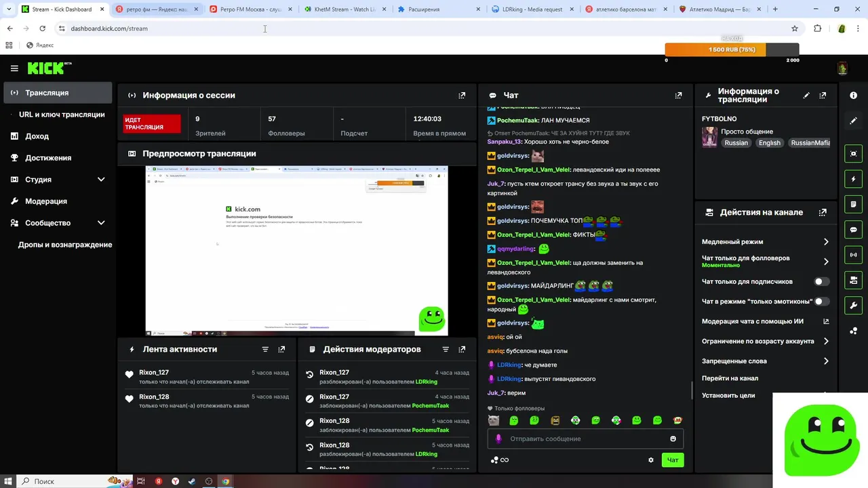Click the user avatar at top right
The image size is (868, 488).
842,68
